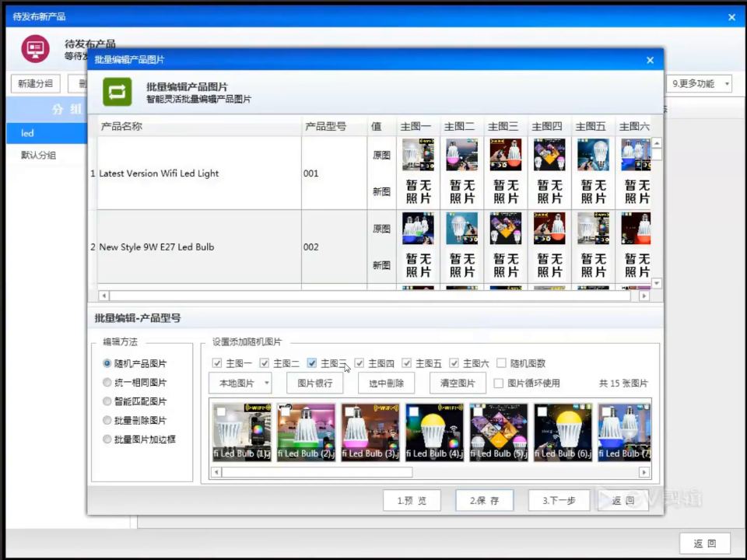Click 返回 button in the background window

705,544
